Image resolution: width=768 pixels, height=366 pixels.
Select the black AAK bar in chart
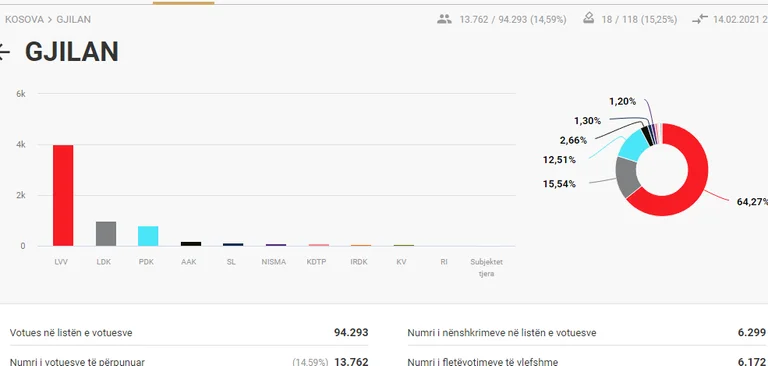[x=191, y=244]
